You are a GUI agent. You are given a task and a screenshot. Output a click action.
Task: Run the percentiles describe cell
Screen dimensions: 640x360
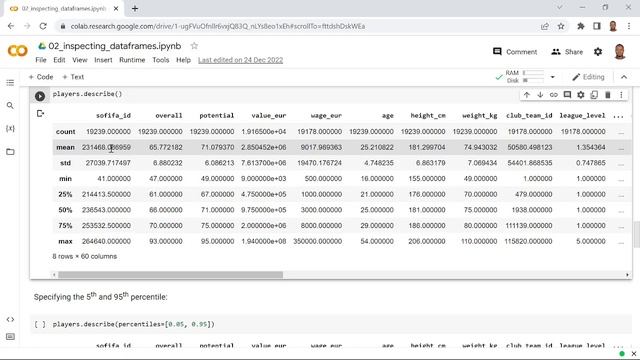tap(40, 324)
